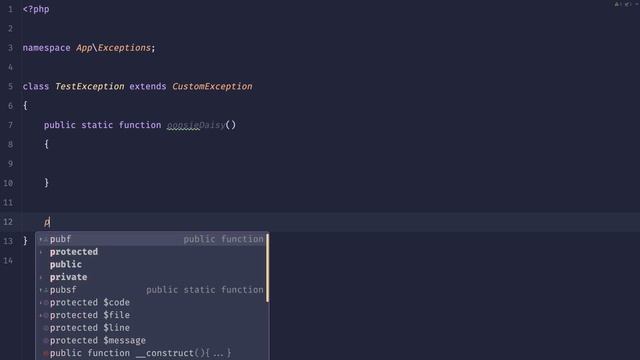The width and height of the screenshot is (640, 360).
Task: Click 'Exceptions' in the namespace line
Action: click(124, 48)
